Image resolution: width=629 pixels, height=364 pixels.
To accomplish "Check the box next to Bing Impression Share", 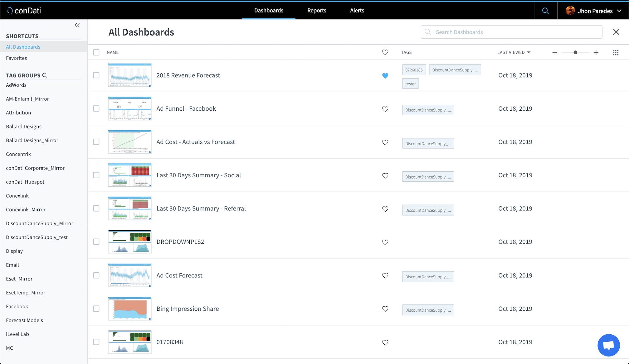I will click(x=96, y=309).
